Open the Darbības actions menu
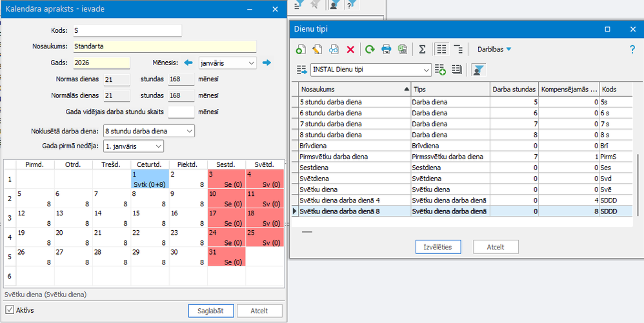This screenshot has width=644, height=323. [494, 49]
